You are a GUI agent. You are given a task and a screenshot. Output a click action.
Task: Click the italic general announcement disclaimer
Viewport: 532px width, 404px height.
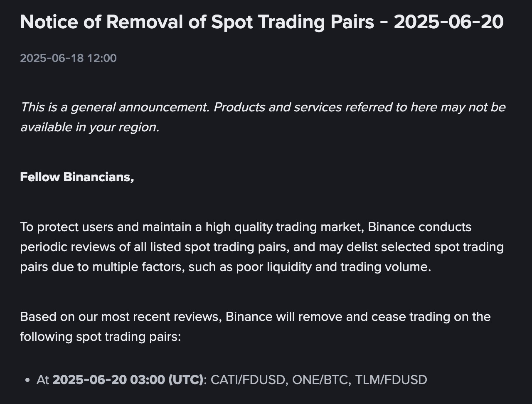[x=263, y=117]
